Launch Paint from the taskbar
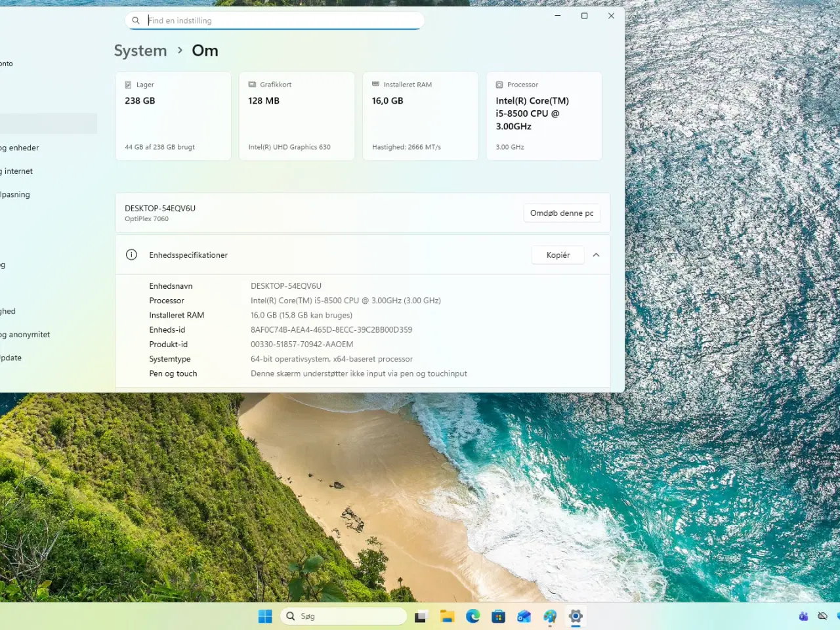The height and width of the screenshot is (630, 840). (549, 616)
